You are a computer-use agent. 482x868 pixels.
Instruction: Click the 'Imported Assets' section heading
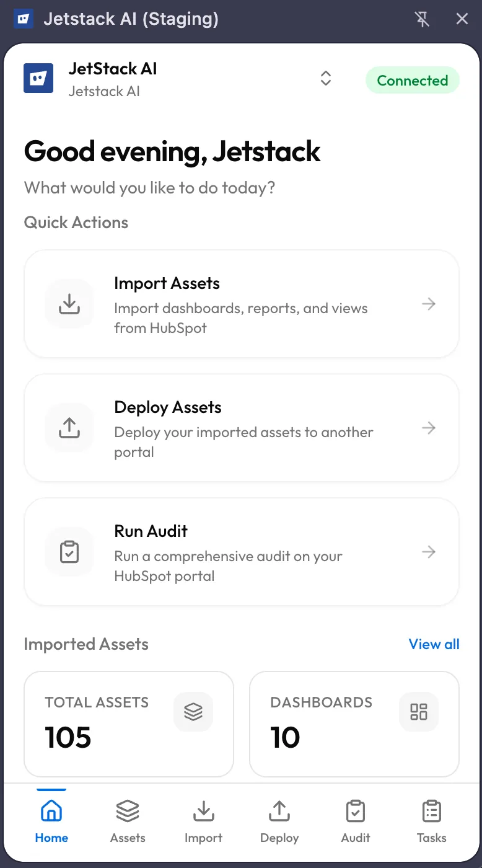(x=86, y=644)
